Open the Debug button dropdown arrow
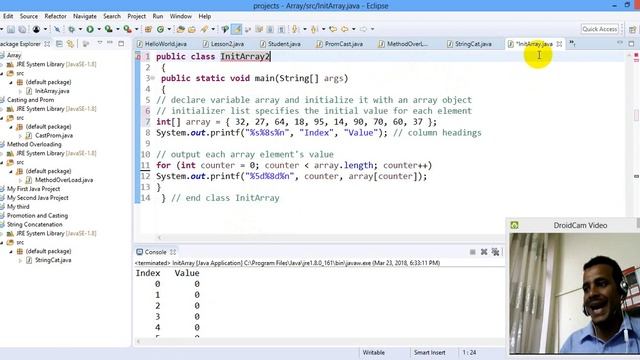 point(80,29)
